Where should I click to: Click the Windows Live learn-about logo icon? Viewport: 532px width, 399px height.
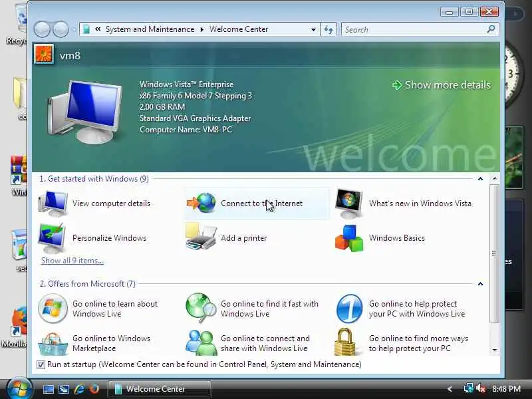(x=53, y=309)
